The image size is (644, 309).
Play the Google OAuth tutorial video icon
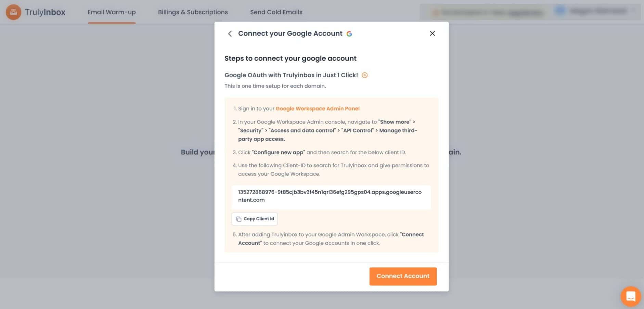point(364,75)
